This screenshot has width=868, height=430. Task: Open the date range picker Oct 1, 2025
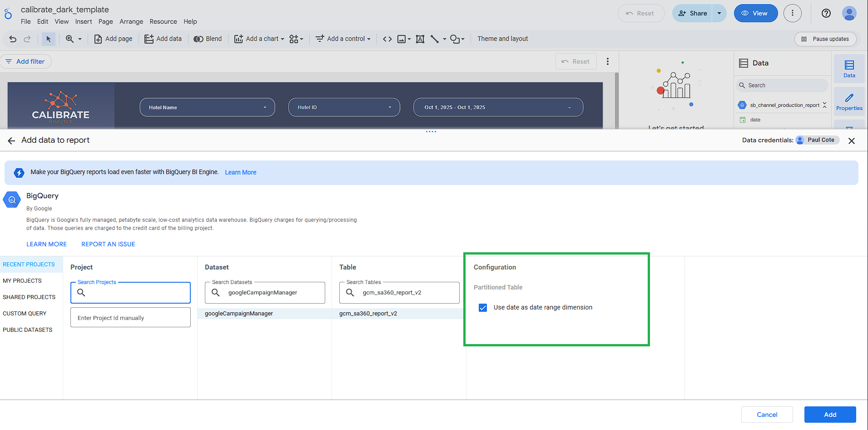tap(498, 107)
